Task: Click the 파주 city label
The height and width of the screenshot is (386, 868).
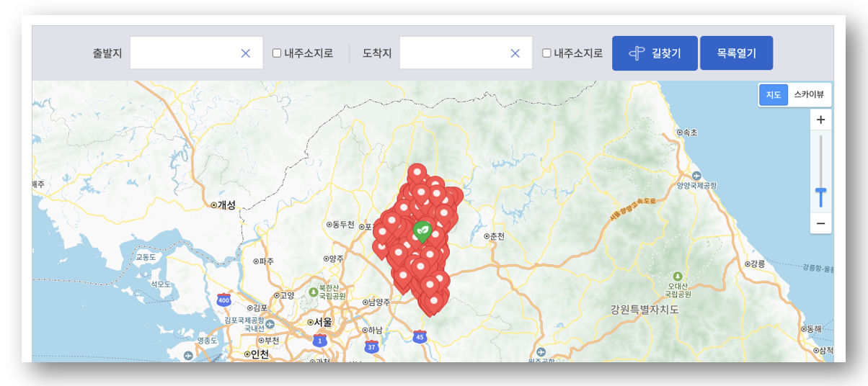Action: (x=267, y=261)
